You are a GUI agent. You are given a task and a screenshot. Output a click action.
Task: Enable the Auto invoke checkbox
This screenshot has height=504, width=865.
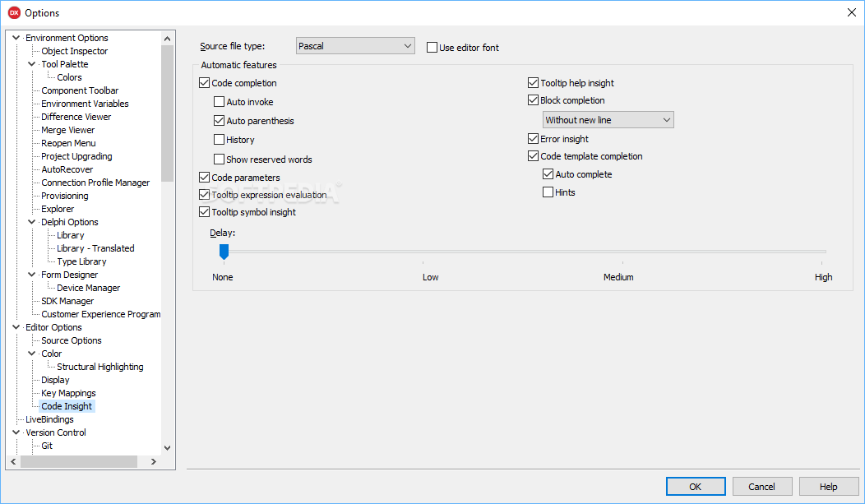point(219,101)
